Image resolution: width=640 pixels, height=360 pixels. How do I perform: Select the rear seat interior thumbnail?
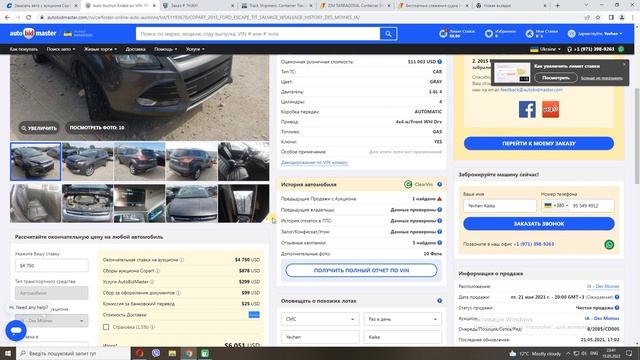point(36,203)
